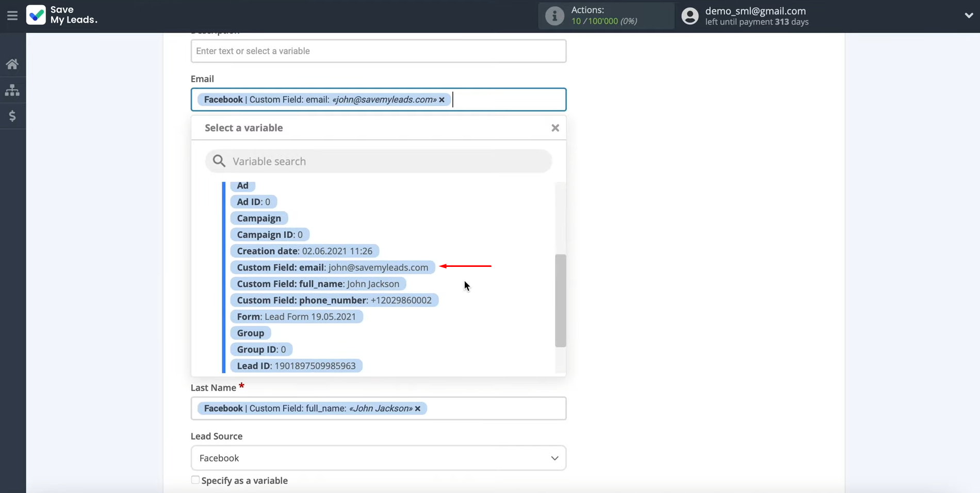
Task: Select the Custom Field: full_name variable
Action: click(318, 284)
